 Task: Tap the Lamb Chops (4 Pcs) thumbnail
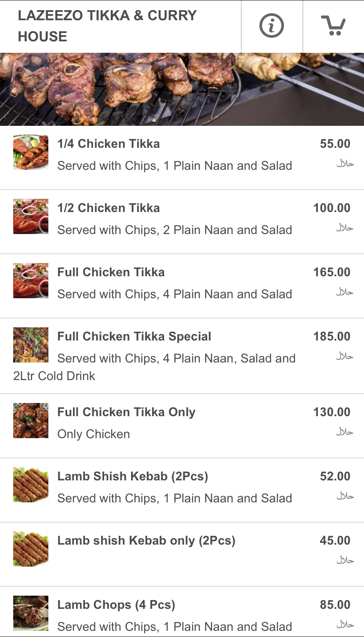tap(31, 613)
